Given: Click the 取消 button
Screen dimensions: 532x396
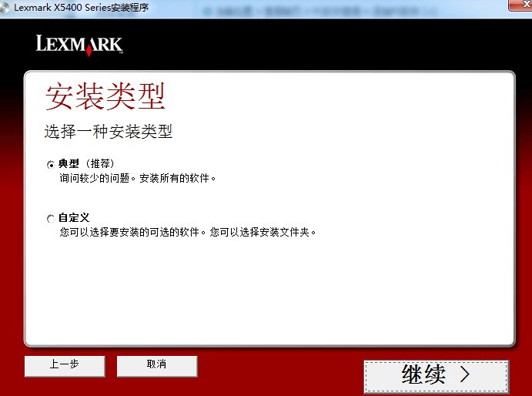Looking at the screenshot, I should (x=157, y=366).
